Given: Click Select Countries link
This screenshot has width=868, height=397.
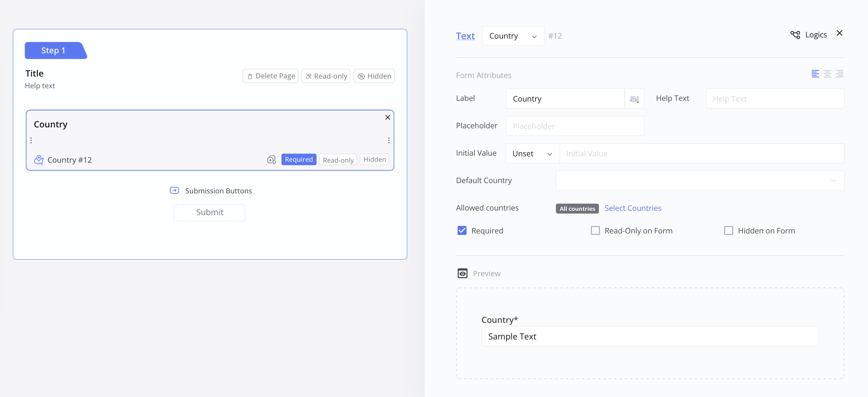Looking at the screenshot, I should click(632, 208).
